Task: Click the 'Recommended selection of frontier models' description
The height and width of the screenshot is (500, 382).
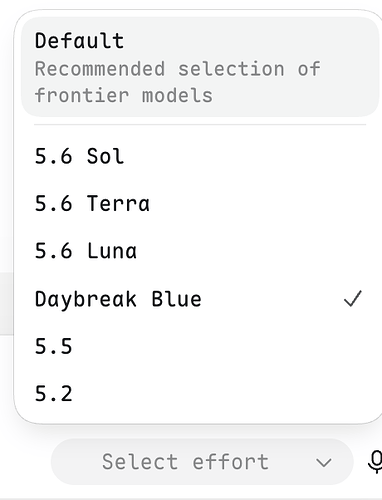Action: 177,82
